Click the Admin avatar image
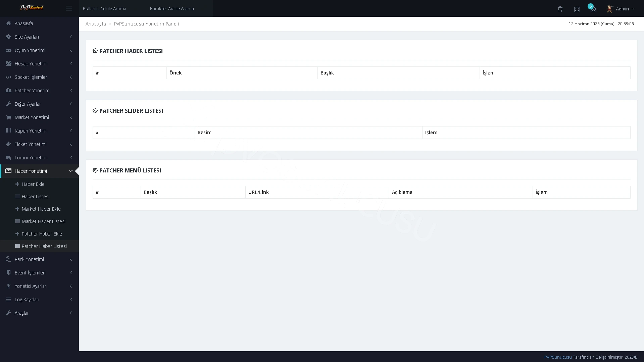 click(610, 9)
